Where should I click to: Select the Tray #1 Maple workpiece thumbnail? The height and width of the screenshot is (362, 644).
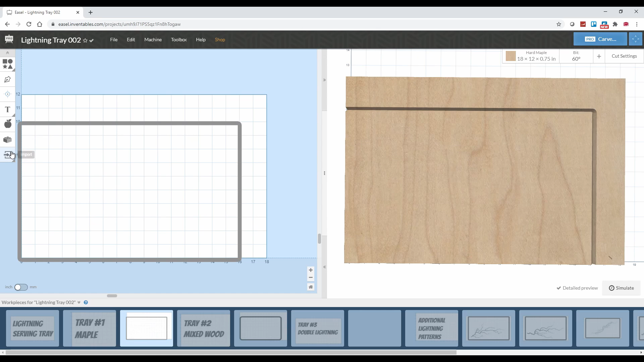(x=90, y=328)
